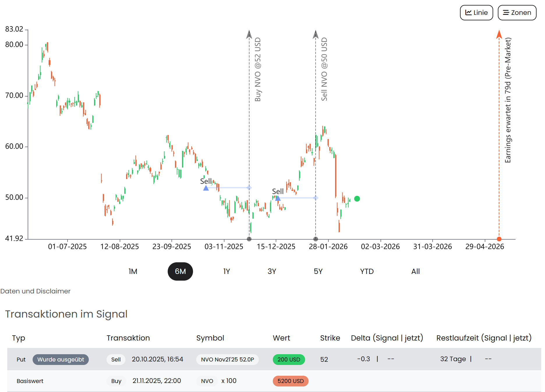This screenshot has height=392, width=545.
Task: Show All time range
Action: click(415, 271)
